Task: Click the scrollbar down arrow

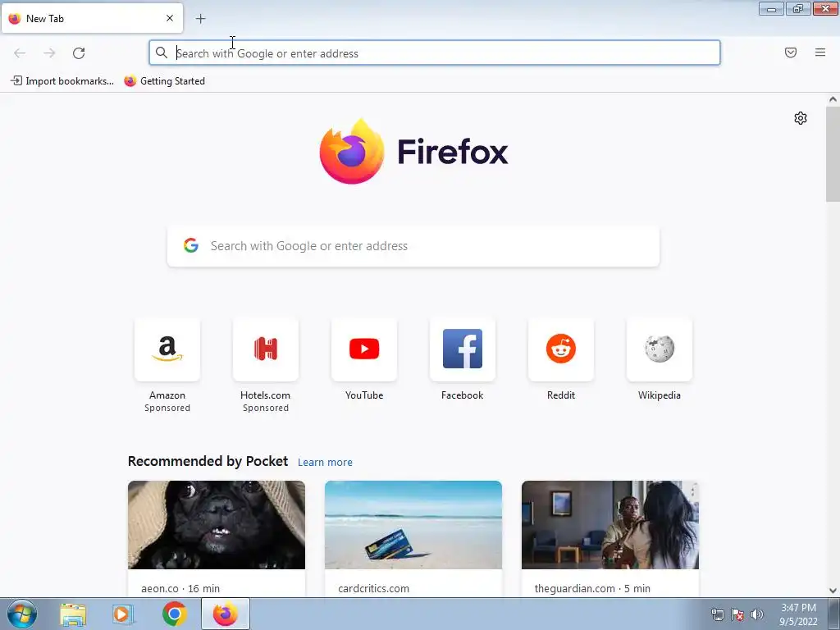Action: click(x=833, y=591)
